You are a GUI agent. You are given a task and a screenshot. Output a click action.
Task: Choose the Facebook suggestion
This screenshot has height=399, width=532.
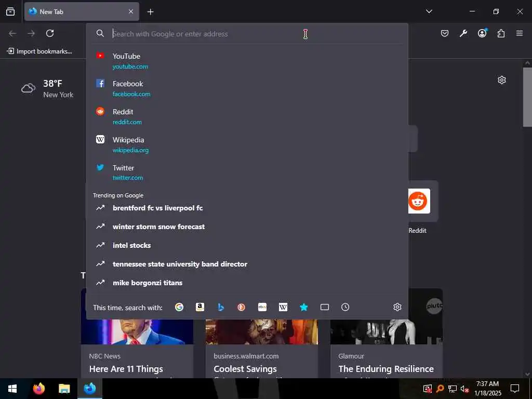pyautogui.click(x=247, y=88)
